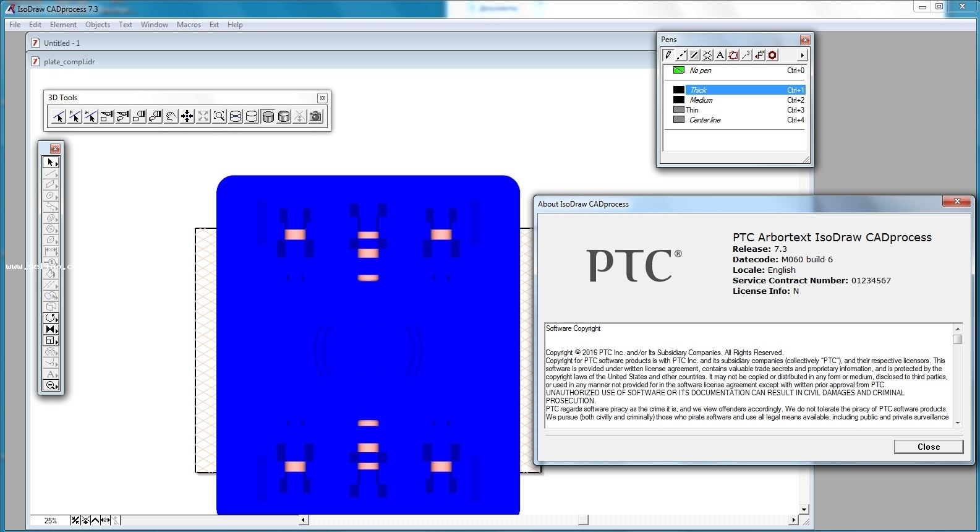Select the ellipse tool in toolbox
Screen dimensions: 980x532
51,196
